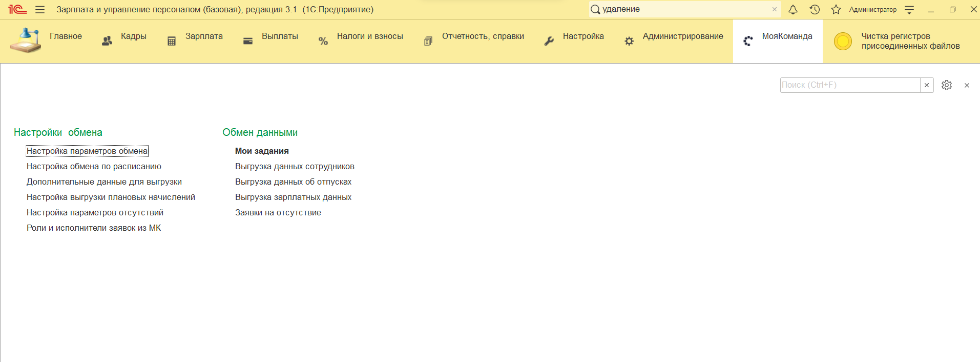Open Настройка параметров обмена link
This screenshot has height=362, width=980.
[87, 151]
